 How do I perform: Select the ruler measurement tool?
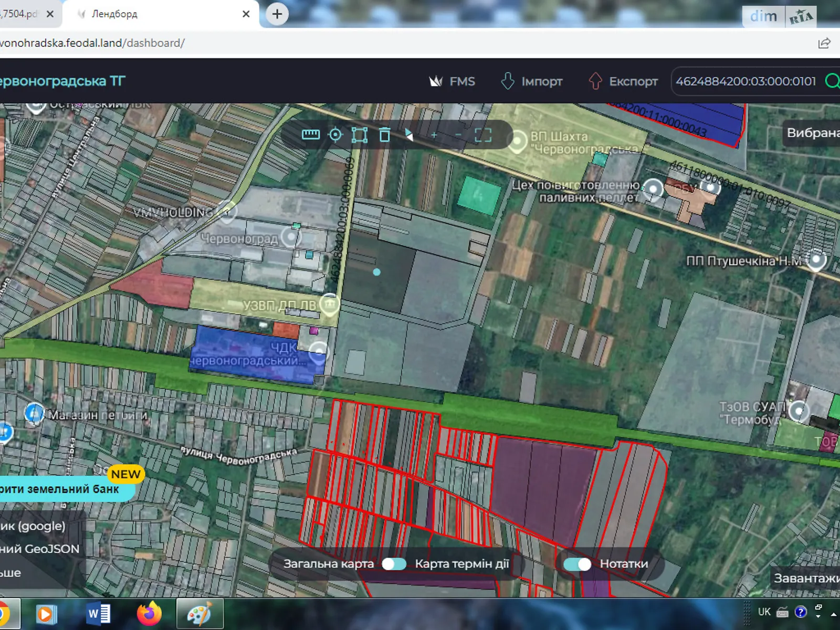(310, 135)
